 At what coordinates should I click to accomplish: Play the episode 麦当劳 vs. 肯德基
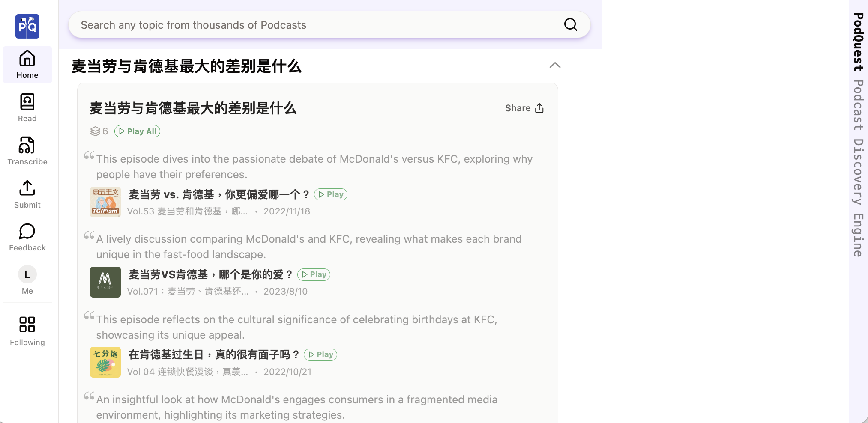330,194
